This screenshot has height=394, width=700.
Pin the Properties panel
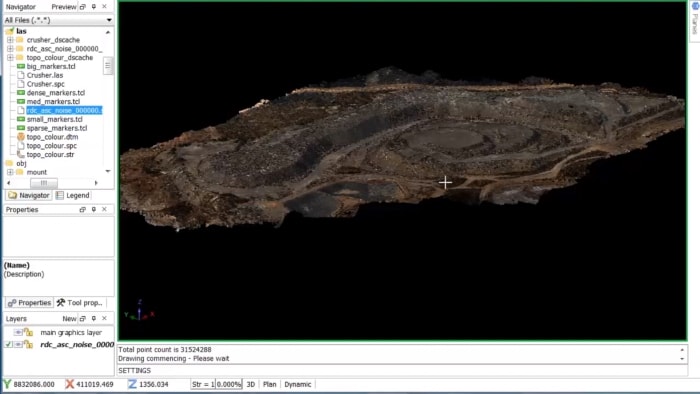(x=93, y=209)
